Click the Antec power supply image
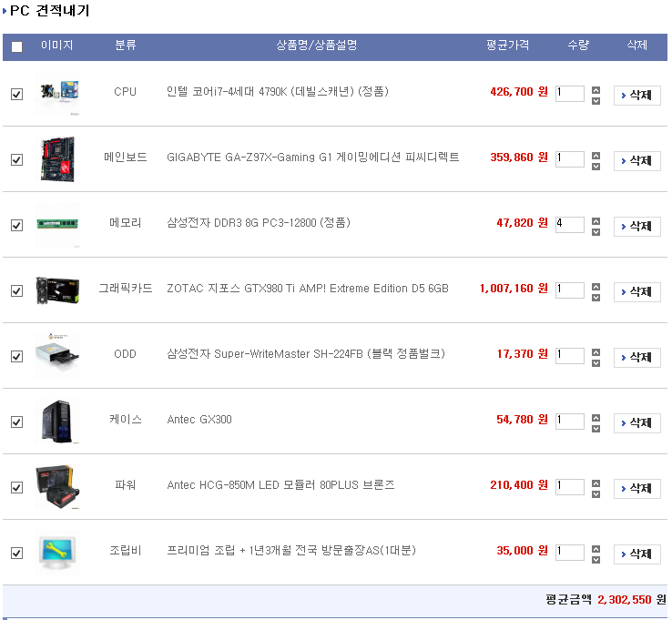The width and height of the screenshot is (672, 620). pyautogui.click(x=56, y=487)
